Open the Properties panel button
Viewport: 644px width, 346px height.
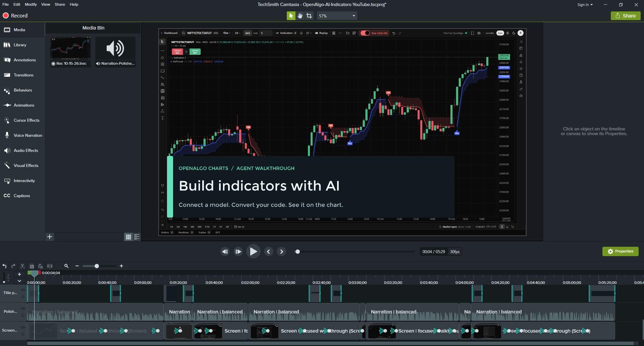tap(621, 251)
